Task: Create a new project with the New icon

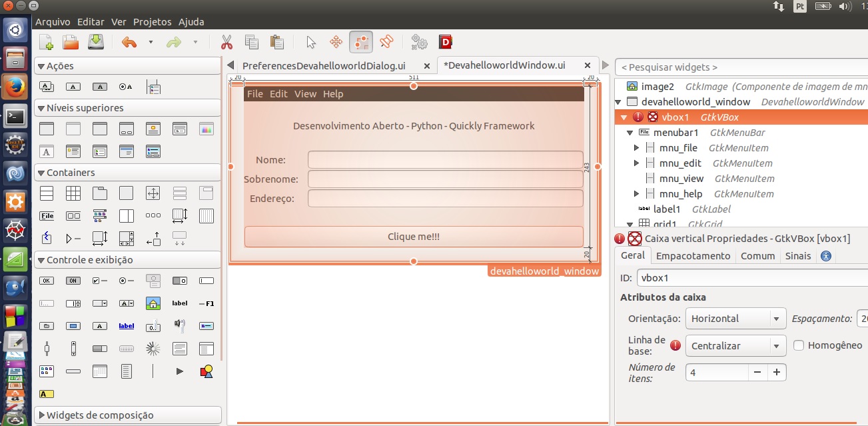Action: [x=46, y=43]
